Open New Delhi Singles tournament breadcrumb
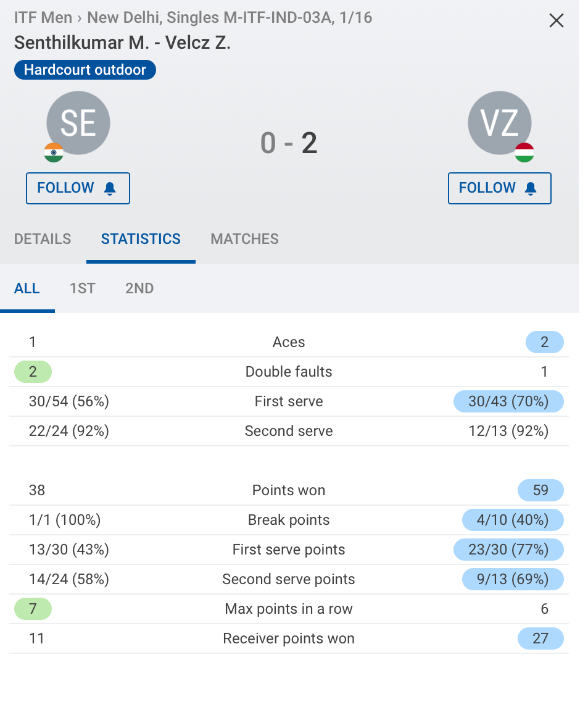The image size is (588, 707). [x=230, y=17]
